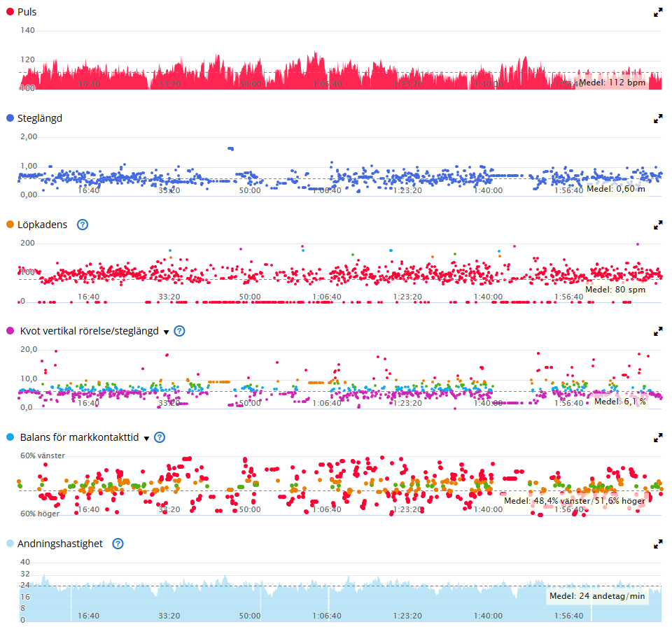The width and height of the screenshot is (672, 629).
Task: Click the Balans för markkontakttid title
Action: point(79,437)
